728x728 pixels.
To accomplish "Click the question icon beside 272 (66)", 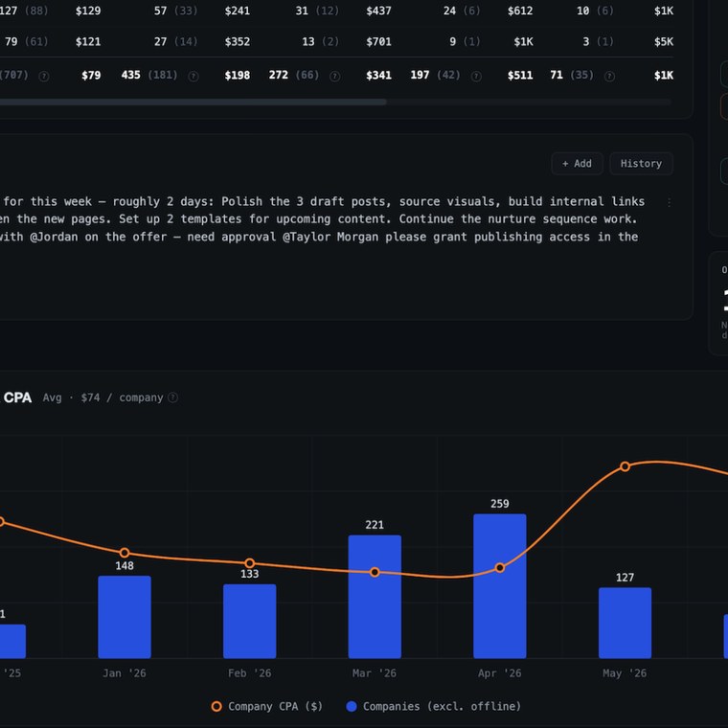I will (334, 76).
